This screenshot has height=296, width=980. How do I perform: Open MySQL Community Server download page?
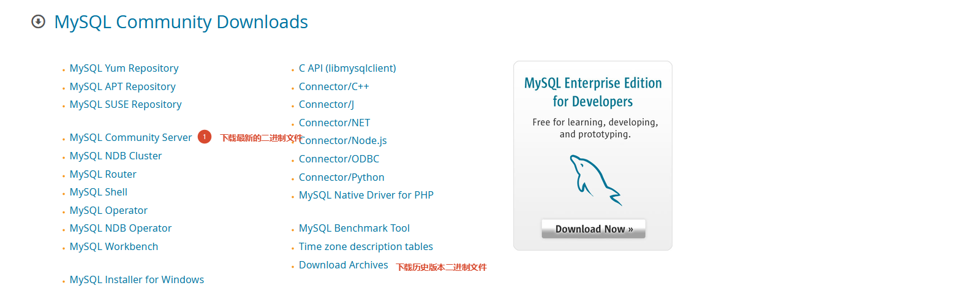pos(130,137)
